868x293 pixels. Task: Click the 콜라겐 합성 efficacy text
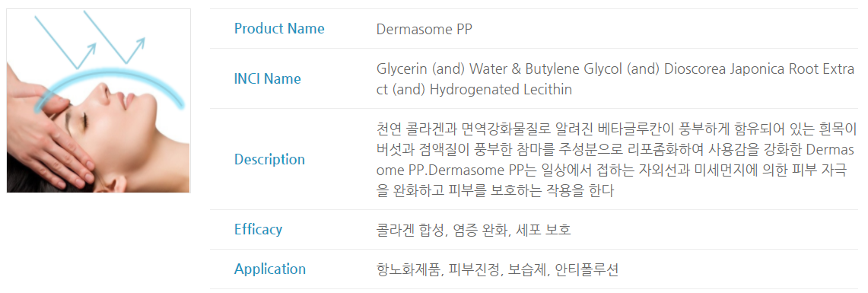(x=410, y=230)
